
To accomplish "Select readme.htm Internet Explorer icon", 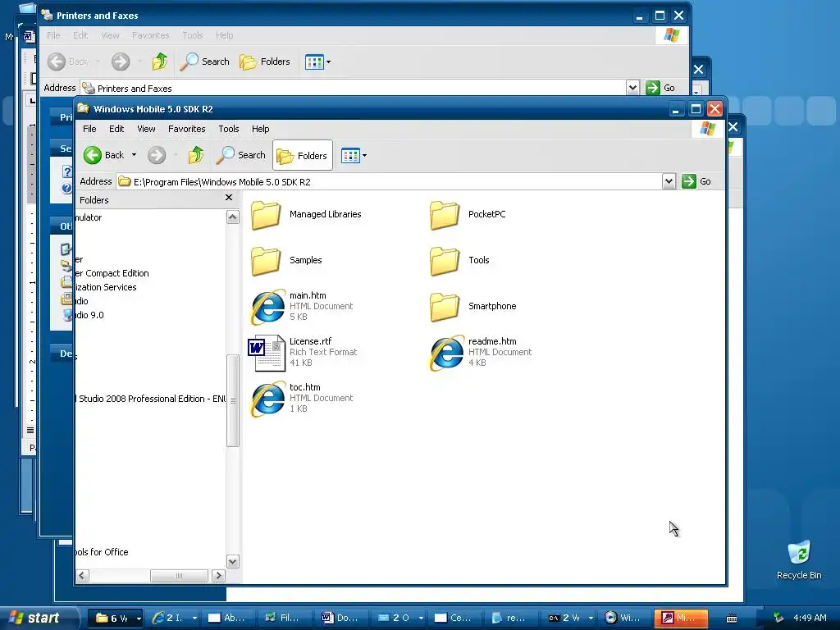I will [446, 353].
